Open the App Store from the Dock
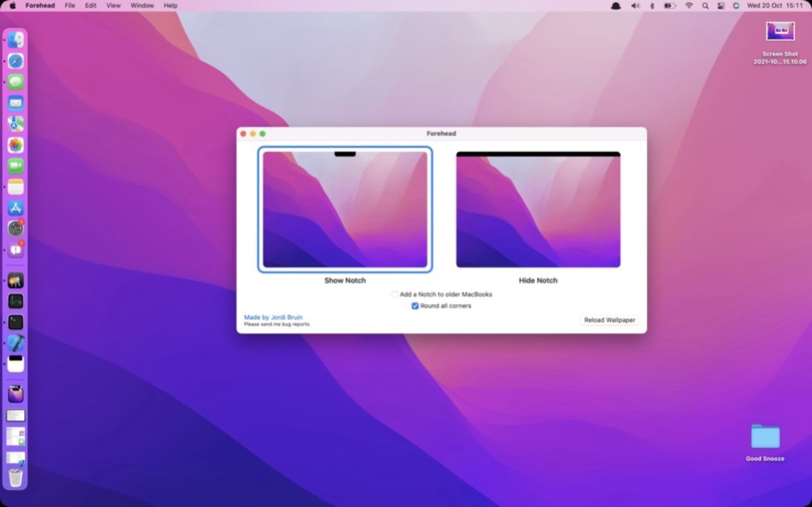812x507 pixels. (16, 207)
